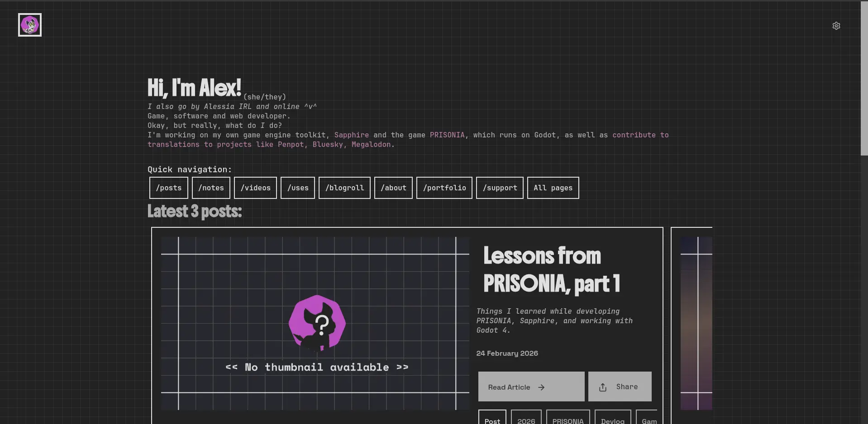Go to the /support page
Viewport: 868px width, 424px height.
point(500,188)
